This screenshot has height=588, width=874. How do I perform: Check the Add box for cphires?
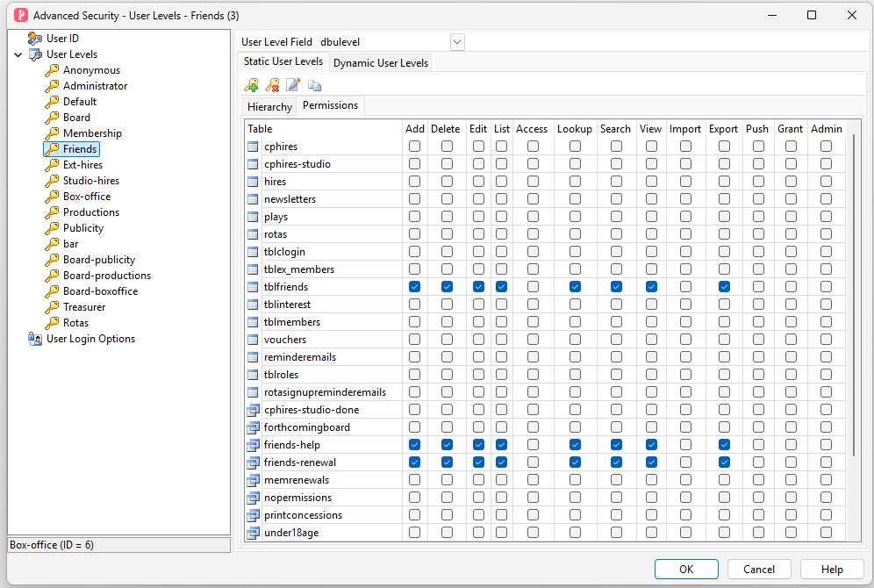pos(414,146)
